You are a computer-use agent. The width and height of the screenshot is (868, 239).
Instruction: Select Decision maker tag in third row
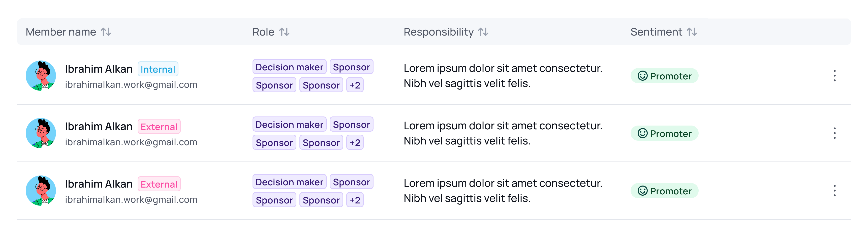(289, 182)
